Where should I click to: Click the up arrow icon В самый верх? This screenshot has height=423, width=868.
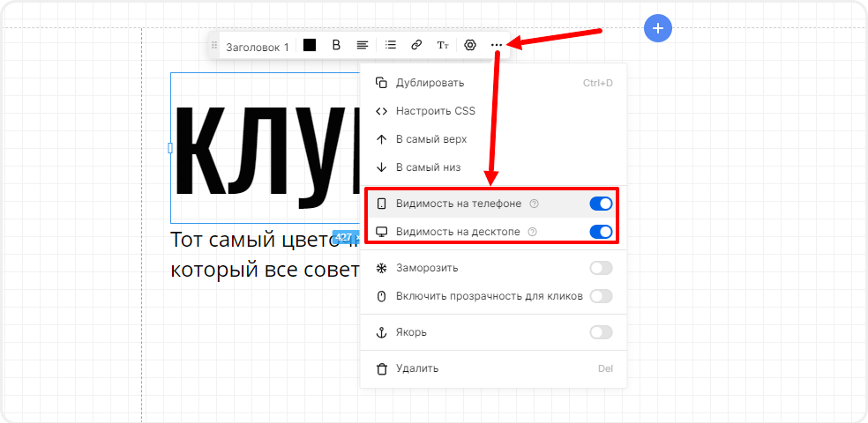pos(381,139)
